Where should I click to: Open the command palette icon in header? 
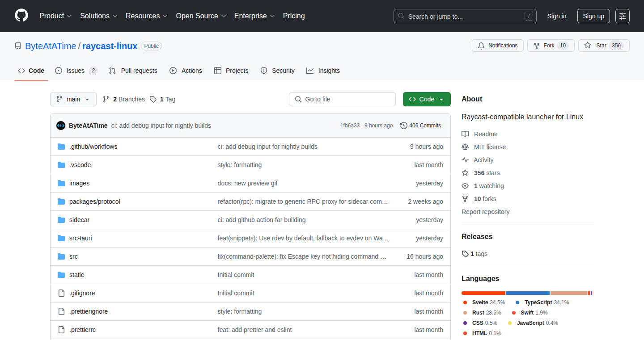point(623,16)
